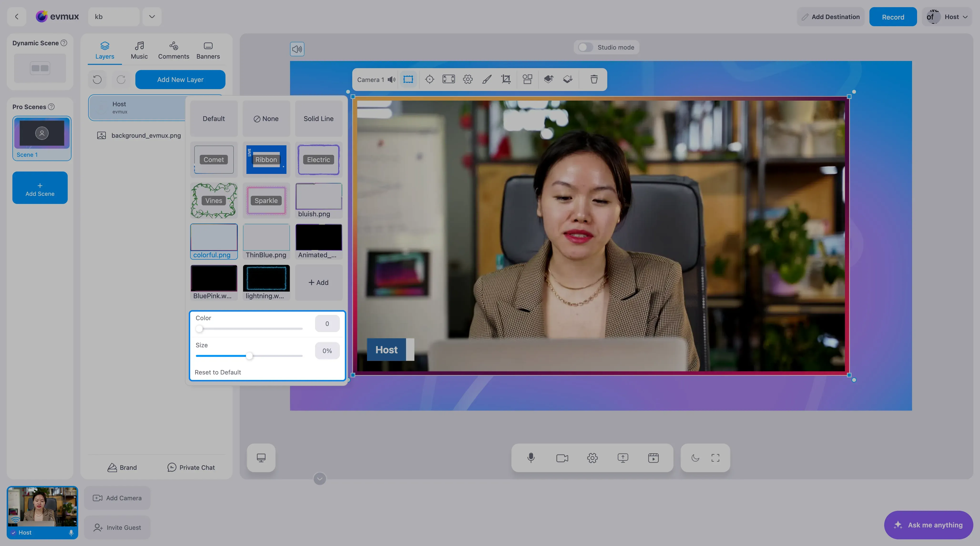Enter fullscreen mode icon

(715, 458)
